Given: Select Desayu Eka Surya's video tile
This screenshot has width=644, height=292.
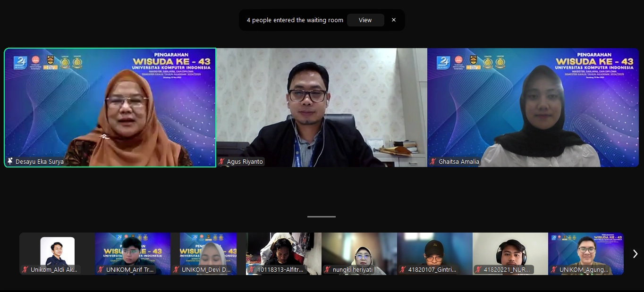Looking at the screenshot, I should point(110,108).
